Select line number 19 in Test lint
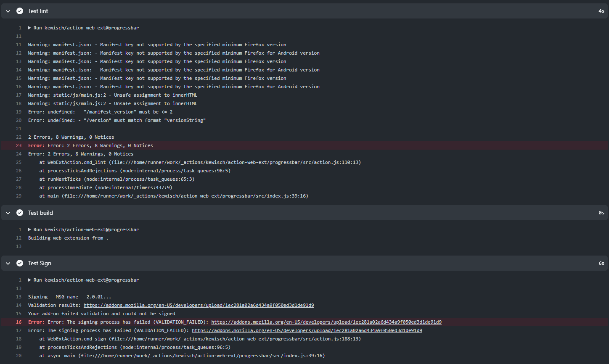The width and height of the screenshot is (609, 364). (x=19, y=112)
